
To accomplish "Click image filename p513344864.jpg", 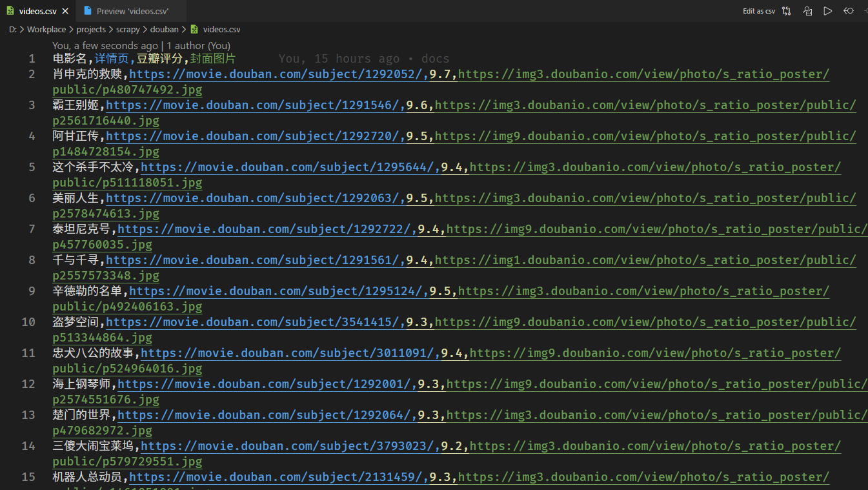I will [x=102, y=338].
